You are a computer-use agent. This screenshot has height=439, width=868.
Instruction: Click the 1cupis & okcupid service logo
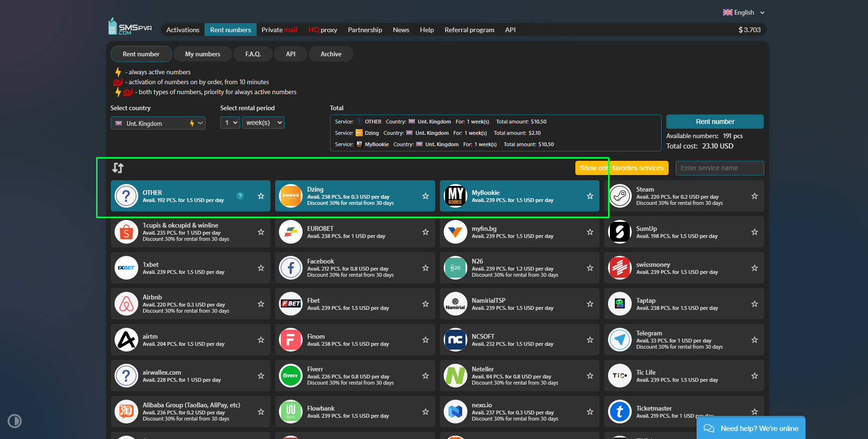(126, 232)
